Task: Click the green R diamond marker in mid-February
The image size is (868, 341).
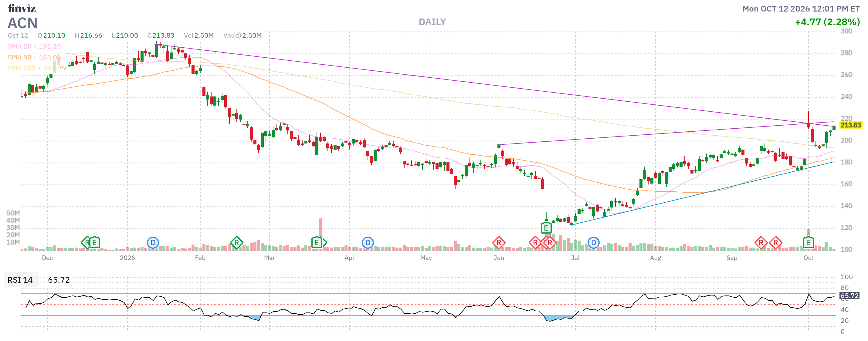Action: point(236,242)
